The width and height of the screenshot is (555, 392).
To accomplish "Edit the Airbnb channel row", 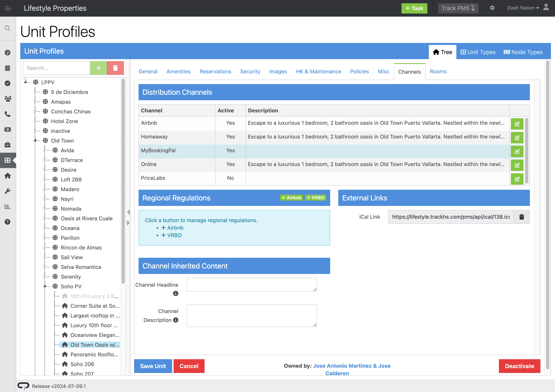I will [517, 124].
